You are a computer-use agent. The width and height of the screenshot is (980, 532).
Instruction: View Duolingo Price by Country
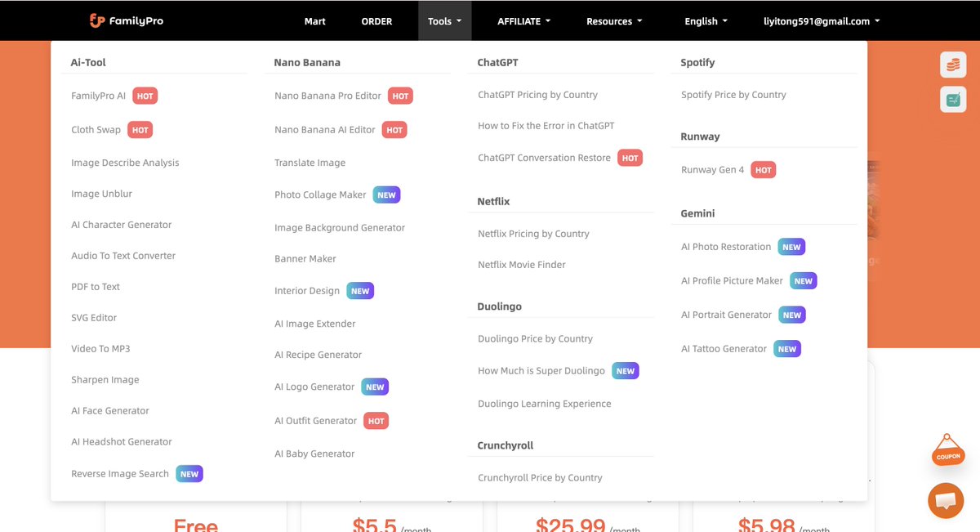pyautogui.click(x=535, y=339)
